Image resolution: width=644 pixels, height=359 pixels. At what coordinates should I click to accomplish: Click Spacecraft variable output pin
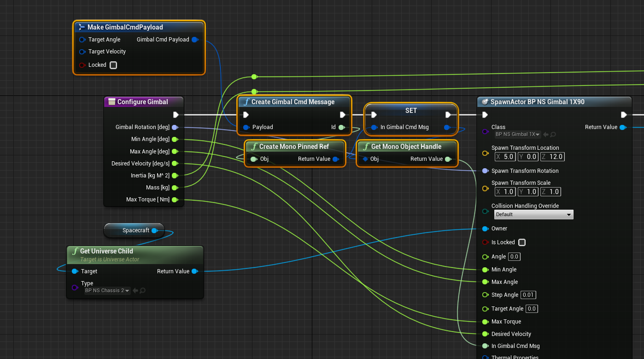pyautogui.click(x=154, y=230)
